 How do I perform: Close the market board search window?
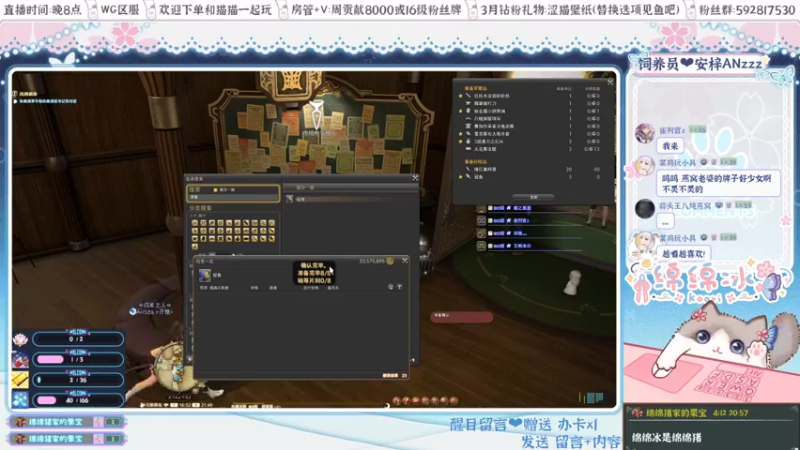point(415,178)
